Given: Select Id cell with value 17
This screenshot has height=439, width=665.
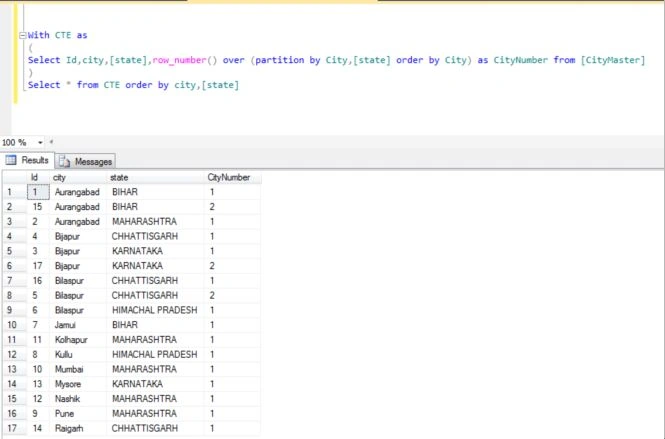Looking at the screenshot, I should (38, 266).
